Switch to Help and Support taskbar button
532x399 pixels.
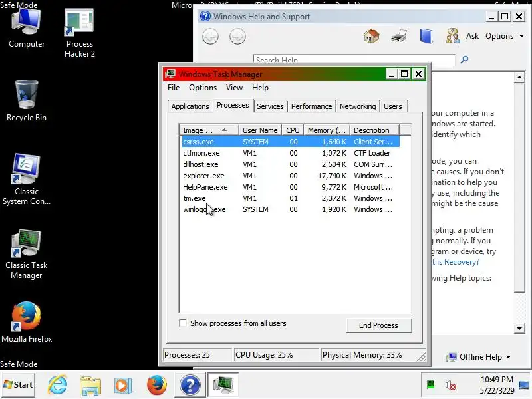pos(190,385)
